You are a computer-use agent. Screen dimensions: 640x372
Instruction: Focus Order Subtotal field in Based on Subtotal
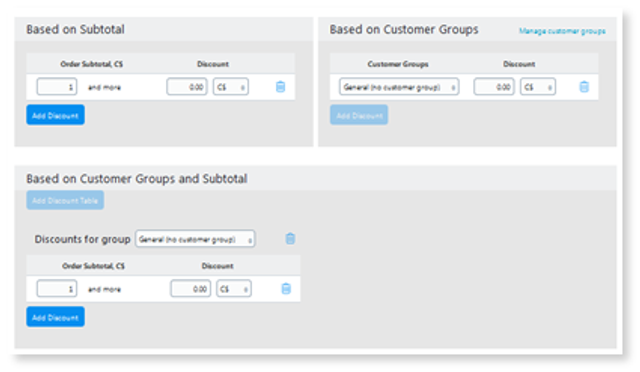[x=57, y=87]
